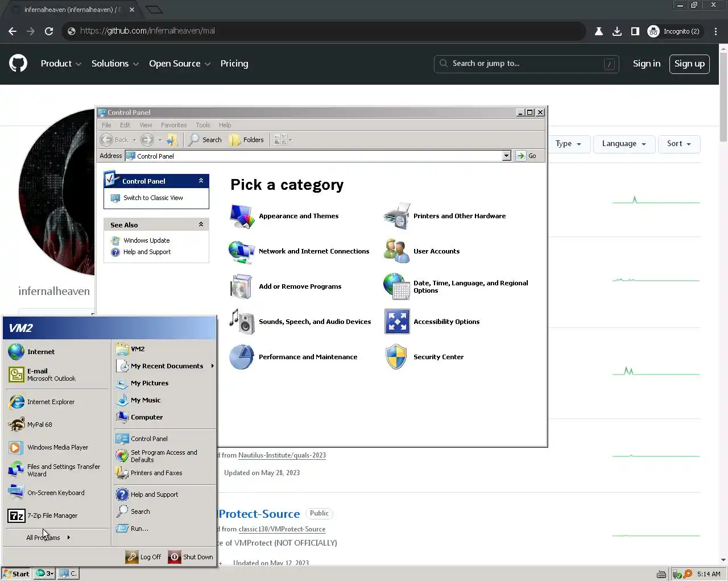Launch On-Screen Keyboard

[57, 493]
